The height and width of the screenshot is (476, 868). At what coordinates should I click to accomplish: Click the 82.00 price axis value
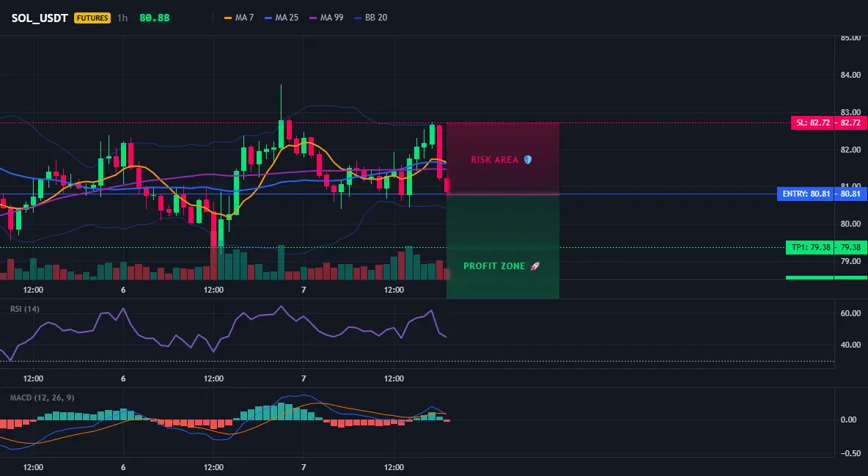coord(850,150)
